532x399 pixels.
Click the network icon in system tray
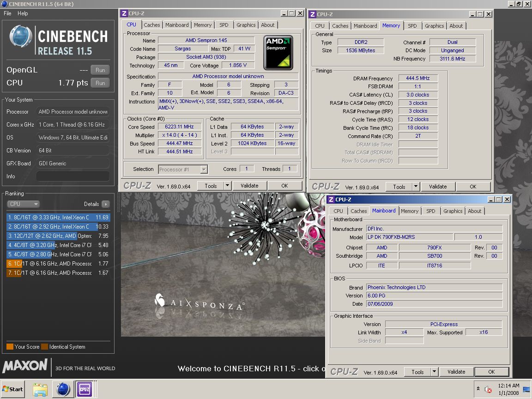526,389
